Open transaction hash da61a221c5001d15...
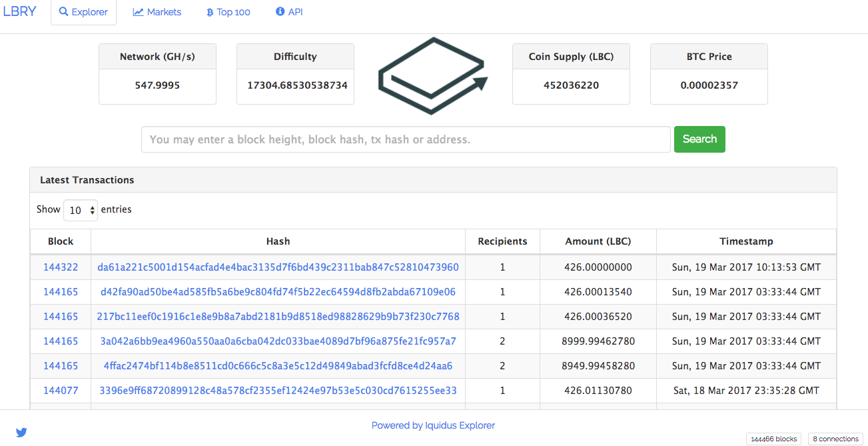Screen dimensions: 868x446 pyautogui.click(x=278, y=267)
